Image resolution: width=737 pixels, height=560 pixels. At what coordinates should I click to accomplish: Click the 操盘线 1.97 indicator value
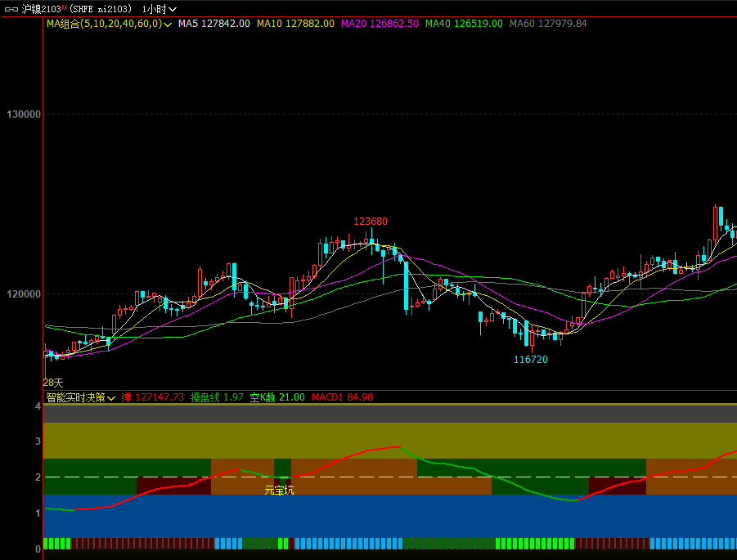click(x=217, y=397)
